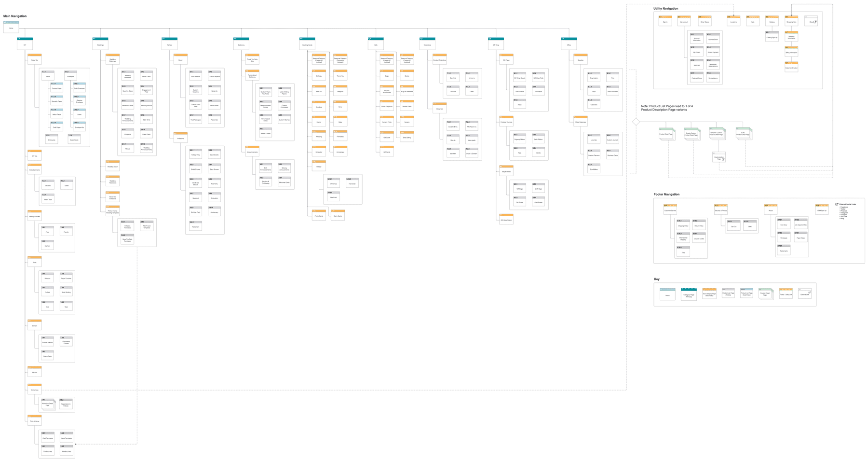Viewport: 868px width, 461px height.
Task: Select the Parties primary category node
Action: [169, 43]
